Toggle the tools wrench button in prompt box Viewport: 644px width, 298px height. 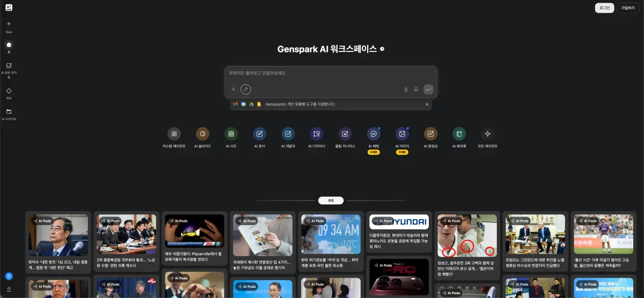click(246, 90)
